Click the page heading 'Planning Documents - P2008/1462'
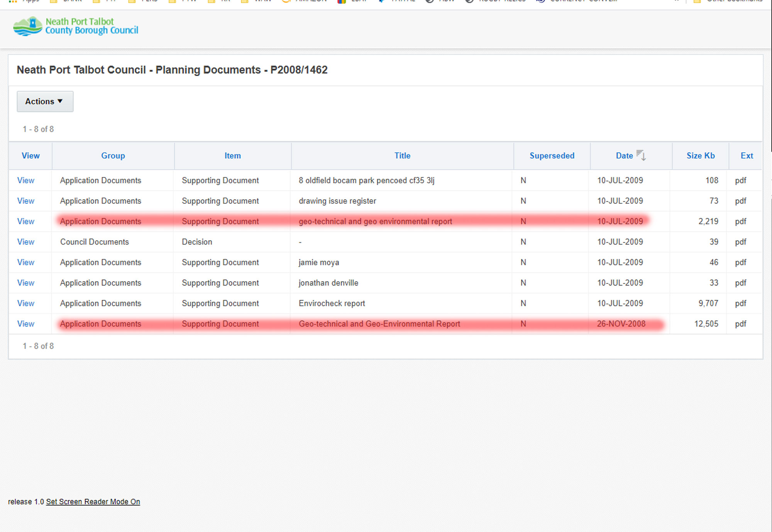Screen dimensions: 772x532 [242, 70]
